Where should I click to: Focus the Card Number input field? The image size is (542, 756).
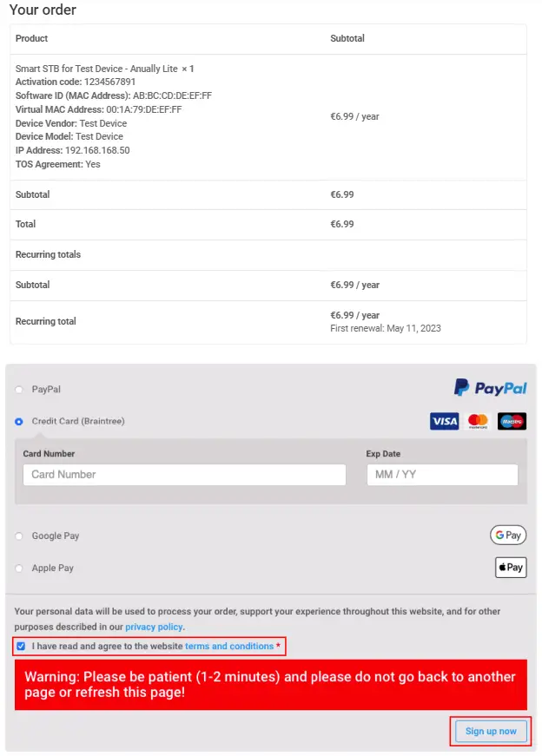coord(184,475)
